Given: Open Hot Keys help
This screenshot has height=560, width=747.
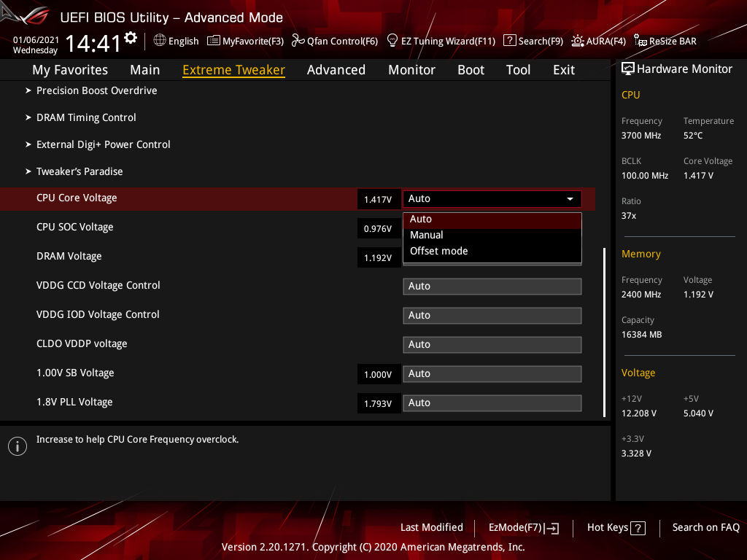Looking at the screenshot, I should [616, 528].
